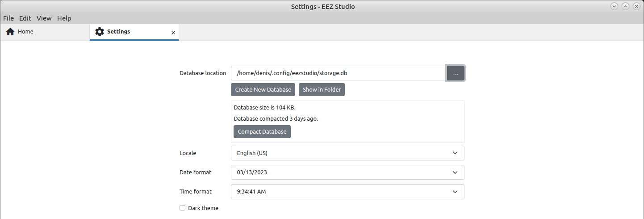Open the Time format 9:34:41 AM dropdown

tap(347, 191)
